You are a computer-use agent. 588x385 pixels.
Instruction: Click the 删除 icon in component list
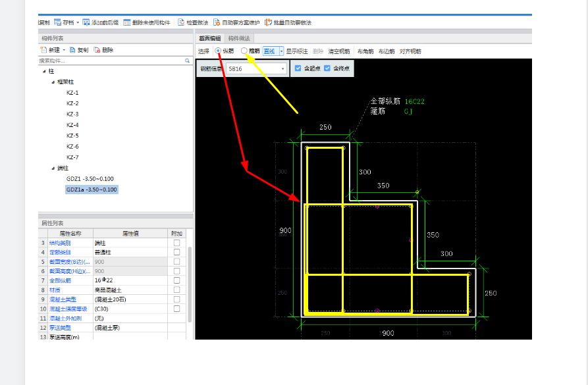97,50
